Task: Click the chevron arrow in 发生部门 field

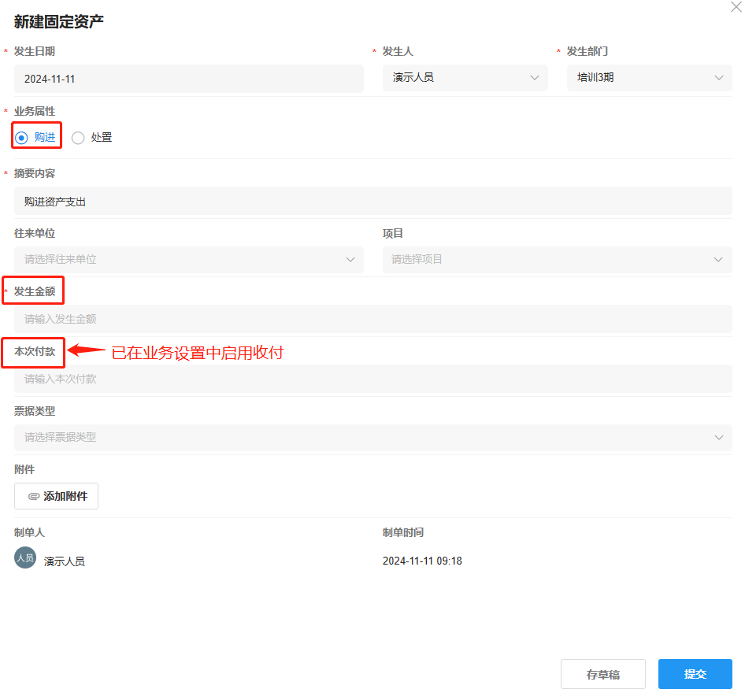Action: (718, 78)
